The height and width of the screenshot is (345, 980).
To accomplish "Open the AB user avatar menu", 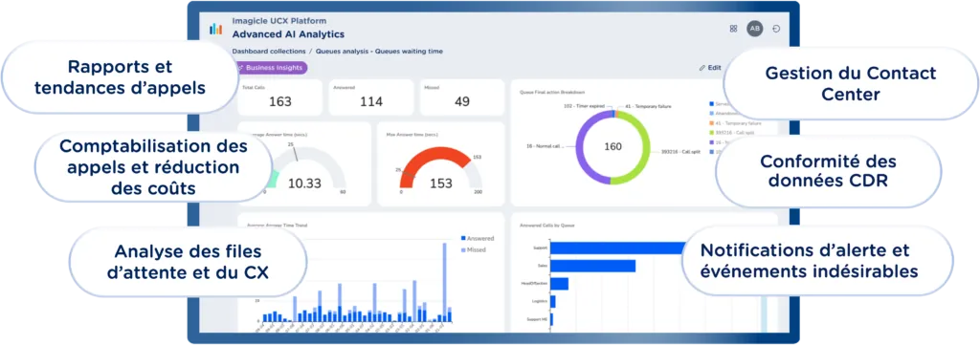I will 755,29.
